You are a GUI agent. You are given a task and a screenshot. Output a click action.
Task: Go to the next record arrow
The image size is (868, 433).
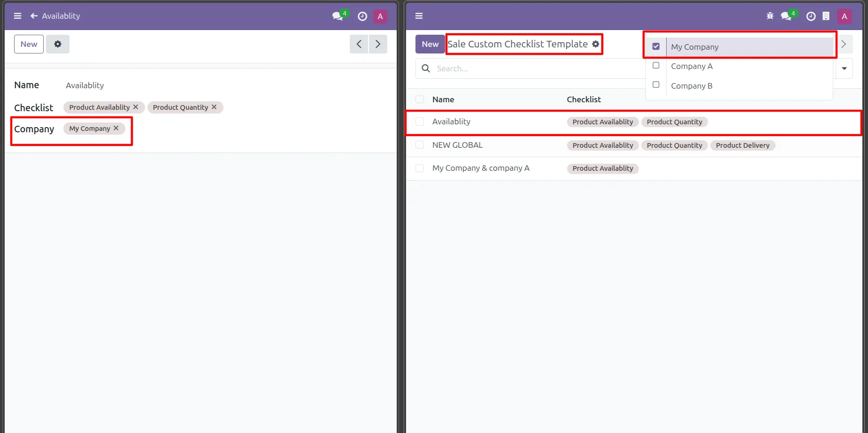pos(378,44)
